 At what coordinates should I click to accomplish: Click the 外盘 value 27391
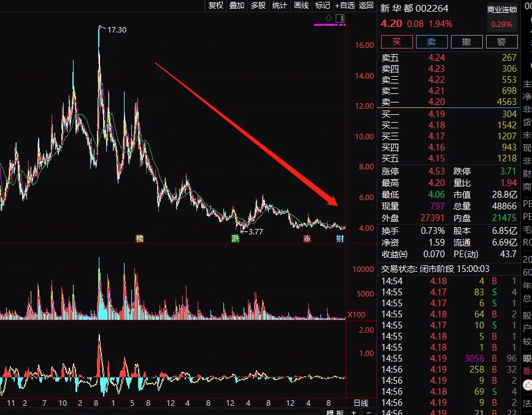coord(433,217)
